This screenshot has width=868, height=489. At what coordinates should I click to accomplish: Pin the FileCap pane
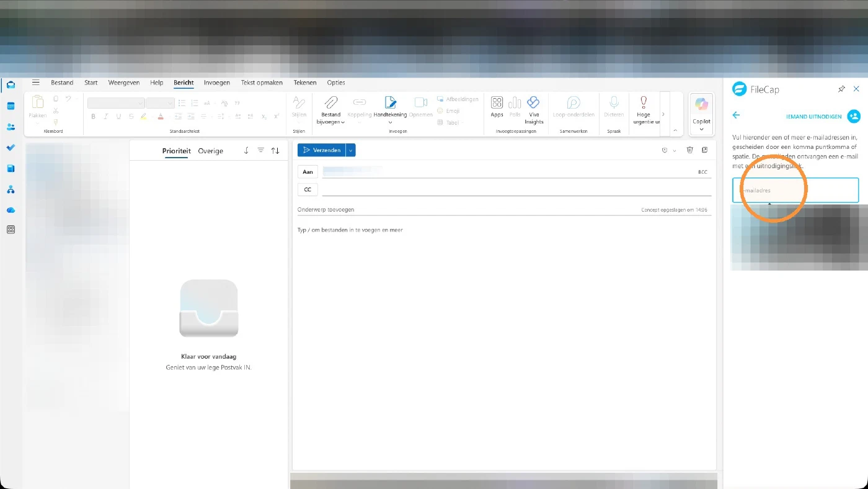coord(841,89)
